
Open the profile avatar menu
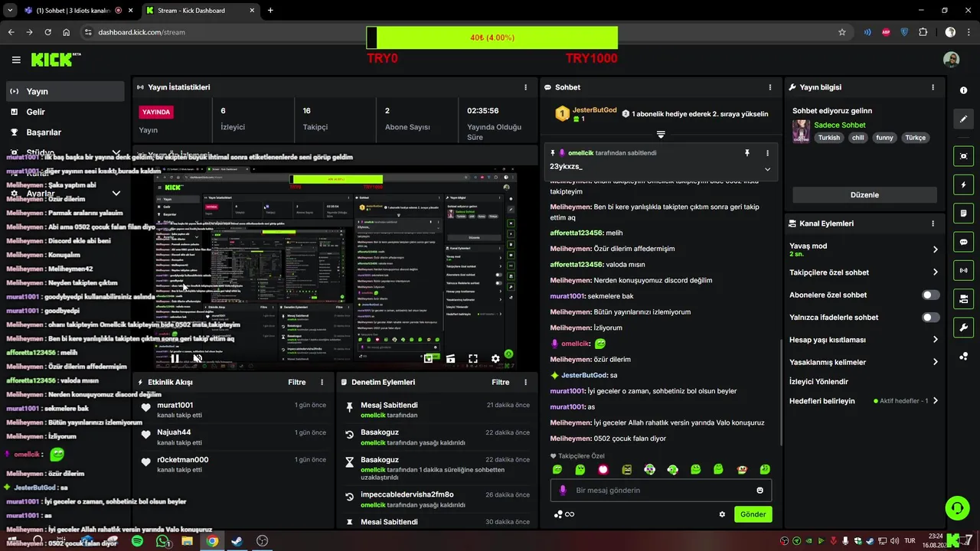pos(951,60)
